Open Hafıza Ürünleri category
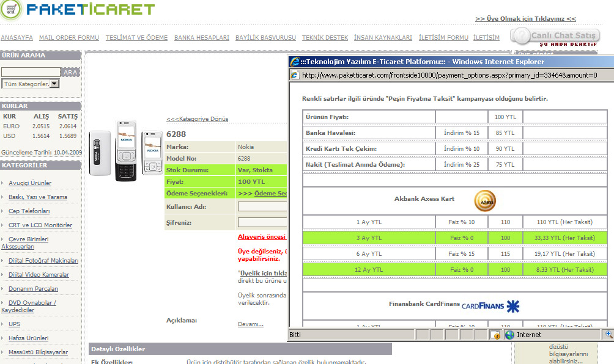Viewport: 614px width, 364px height. [29, 338]
